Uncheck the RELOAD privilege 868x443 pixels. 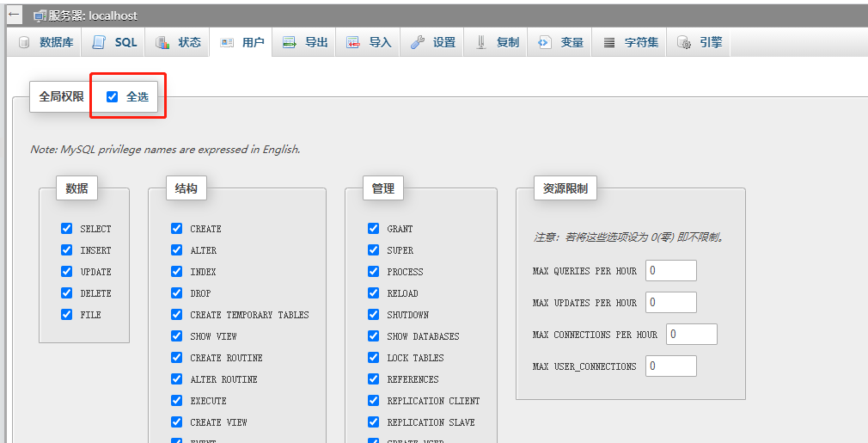point(374,293)
